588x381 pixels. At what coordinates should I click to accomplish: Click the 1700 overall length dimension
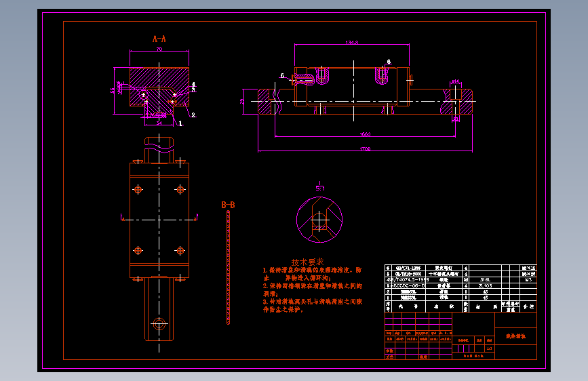point(365,149)
